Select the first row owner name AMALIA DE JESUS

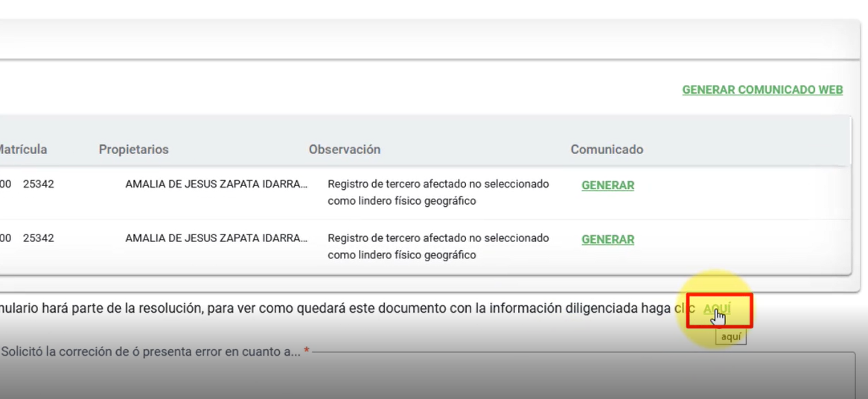(x=216, y=184)
